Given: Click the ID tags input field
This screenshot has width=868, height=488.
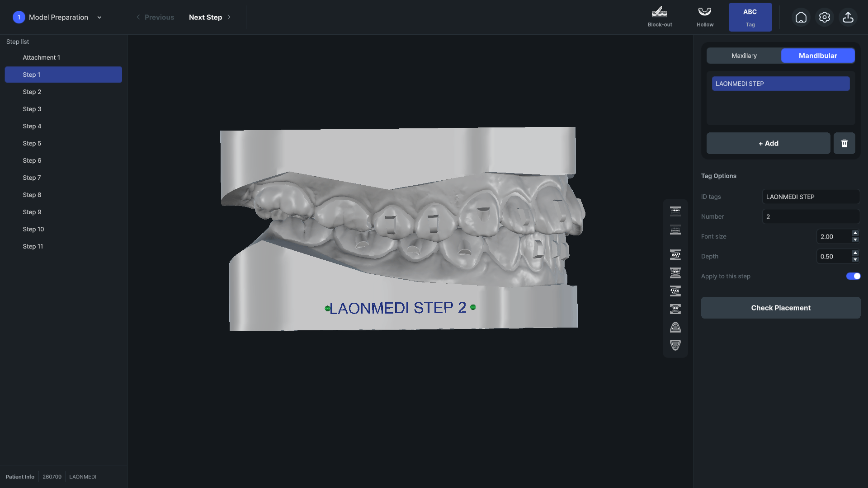Looking at the screenshot, I should click(811, 197).
